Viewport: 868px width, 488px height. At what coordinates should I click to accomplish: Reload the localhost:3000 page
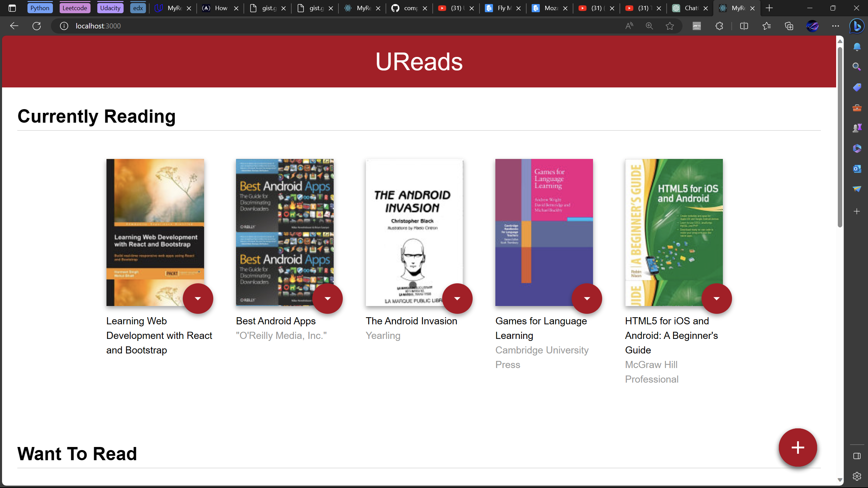37,26
